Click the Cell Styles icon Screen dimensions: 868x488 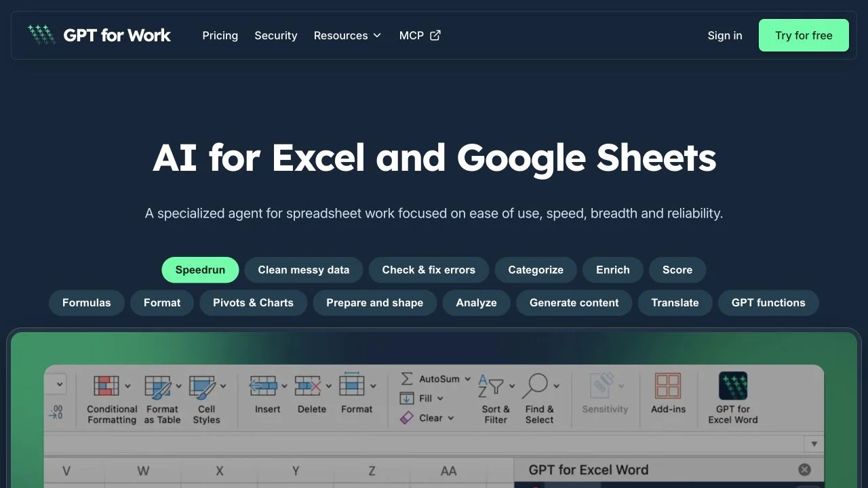[202, 386]
